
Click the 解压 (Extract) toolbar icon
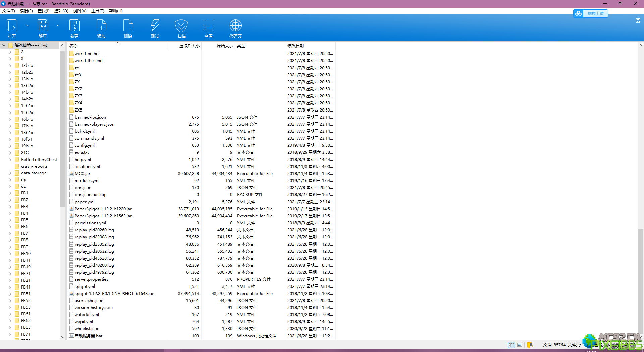click(43, 26)
